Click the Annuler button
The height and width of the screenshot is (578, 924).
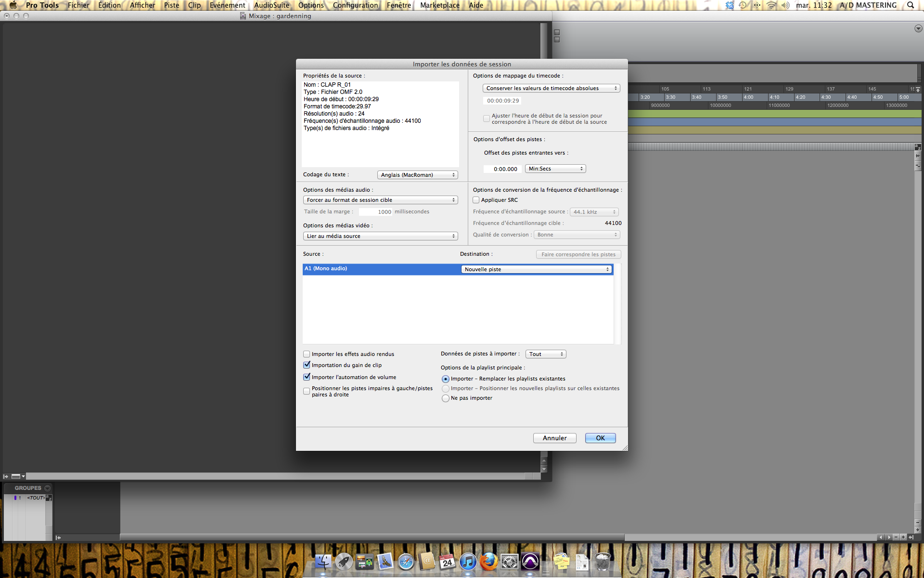tap(554, 438)
